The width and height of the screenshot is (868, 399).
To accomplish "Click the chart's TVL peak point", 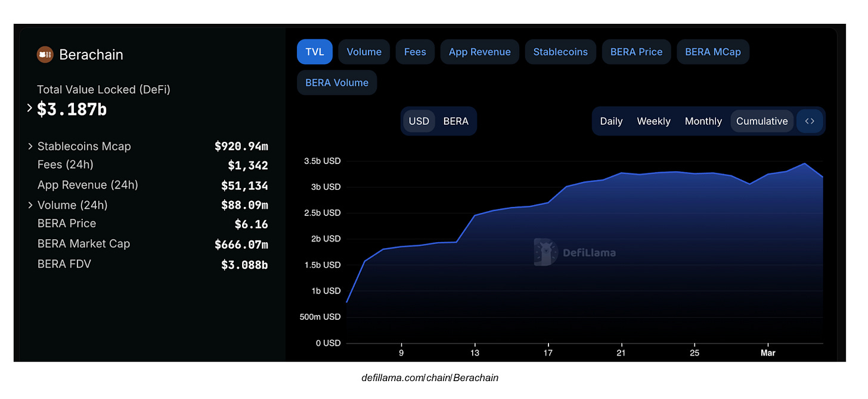I will (805, 163).
